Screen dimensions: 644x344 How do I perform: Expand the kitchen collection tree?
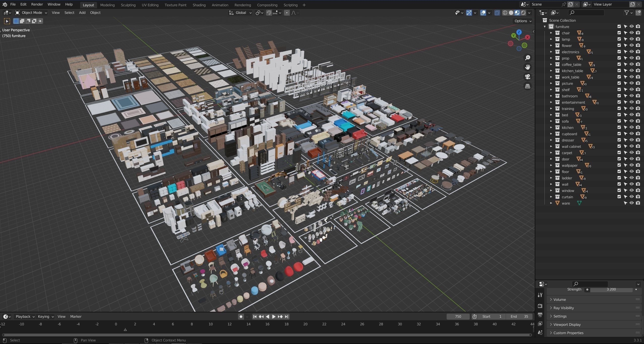(551, 128)
